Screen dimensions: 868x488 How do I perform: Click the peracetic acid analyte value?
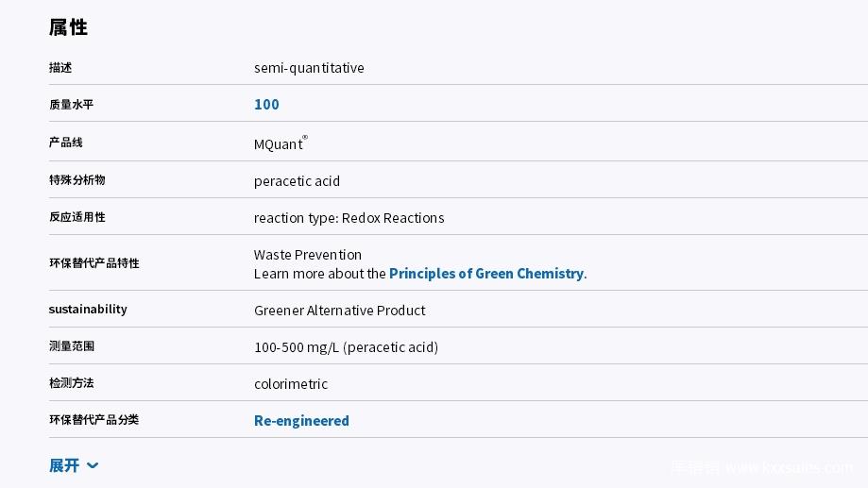point(297,181)
